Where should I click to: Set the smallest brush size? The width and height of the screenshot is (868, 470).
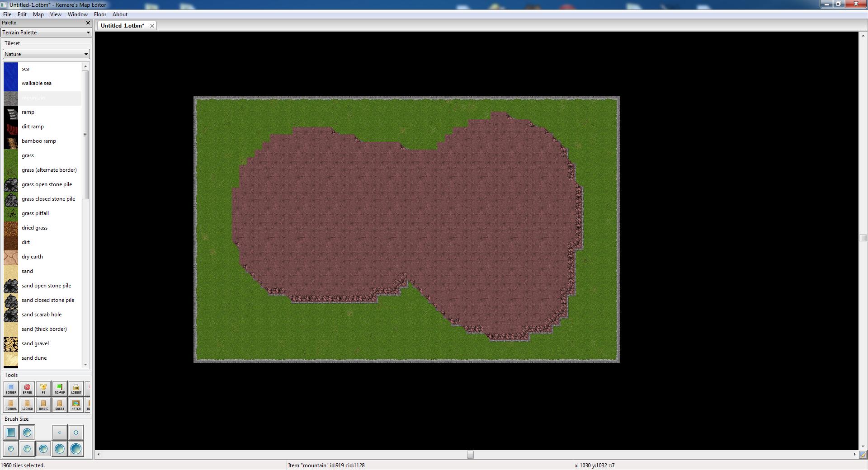[x=60, y=432]
